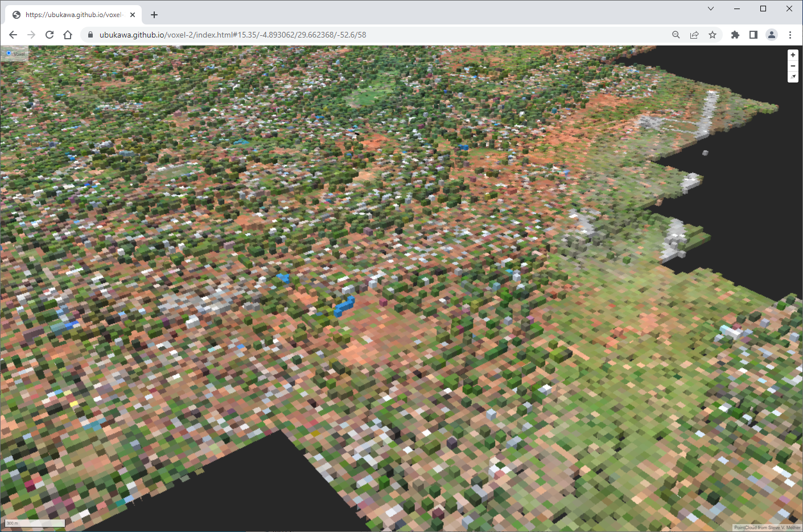
Task: View site security information lock icon
Action: point(90,35)
